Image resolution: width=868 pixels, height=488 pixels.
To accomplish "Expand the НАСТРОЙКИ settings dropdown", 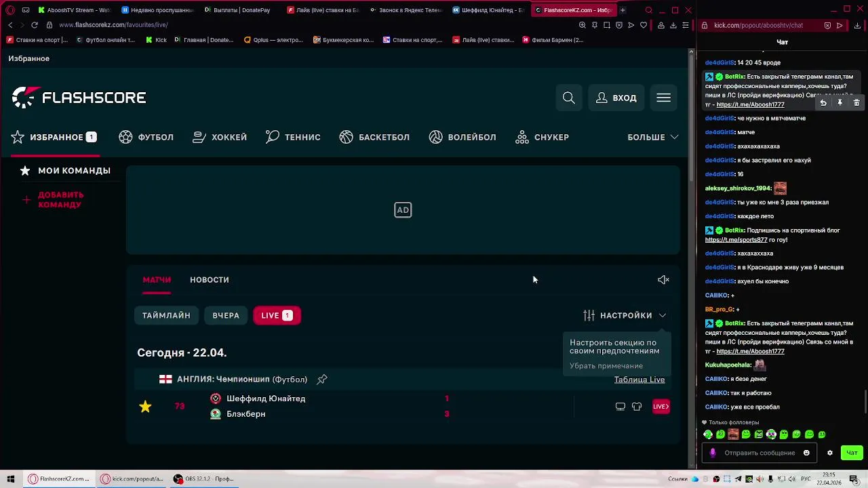I will [625, 316].
